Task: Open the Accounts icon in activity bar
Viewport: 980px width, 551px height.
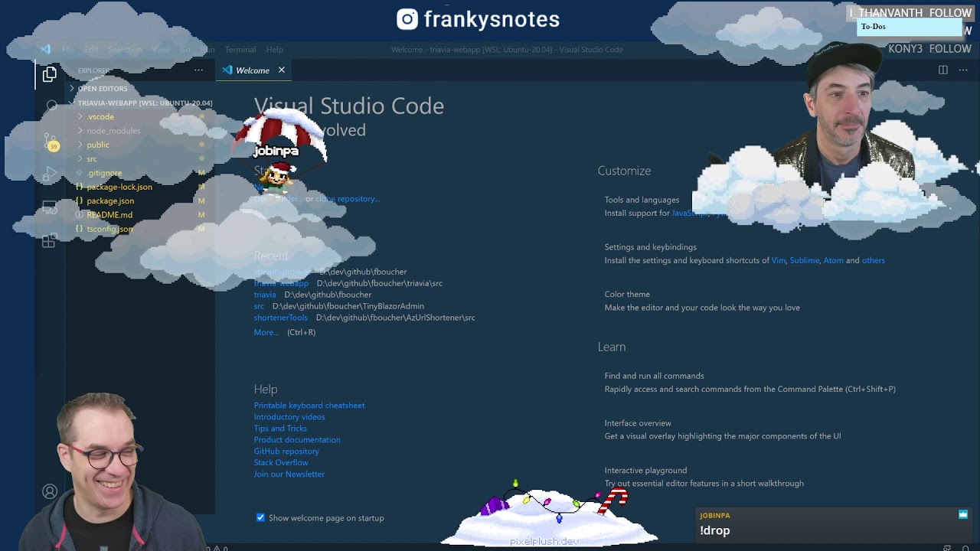Action: coord(50,491)
